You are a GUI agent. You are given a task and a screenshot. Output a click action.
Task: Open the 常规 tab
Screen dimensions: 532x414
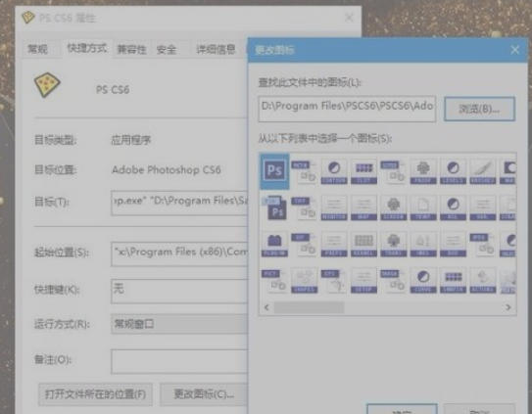point(37,49)
